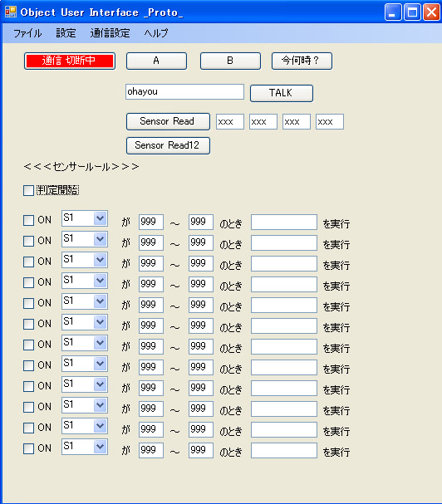Viewport: 442px width, 504px height.
Task: Click the first row command field before を実行
Action: pyautogui.click(x=284, y=222)
